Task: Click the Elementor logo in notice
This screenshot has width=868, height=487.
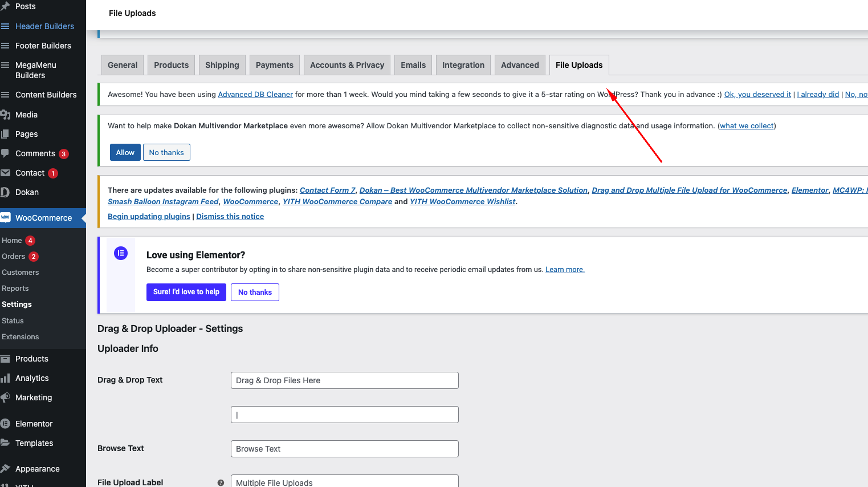Action: [x=121, y=253]
